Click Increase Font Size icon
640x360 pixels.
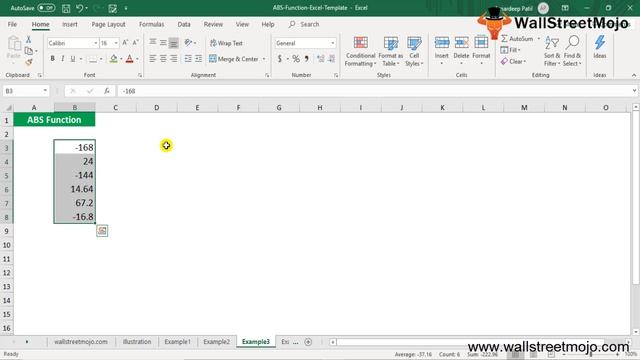click(x=125, y=42)
